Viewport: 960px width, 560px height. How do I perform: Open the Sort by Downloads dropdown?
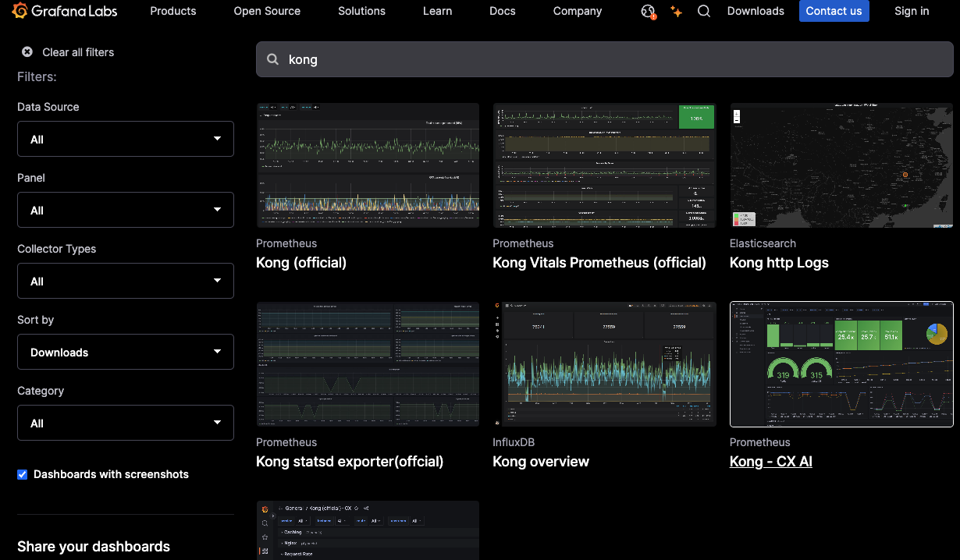coord(126,352)
